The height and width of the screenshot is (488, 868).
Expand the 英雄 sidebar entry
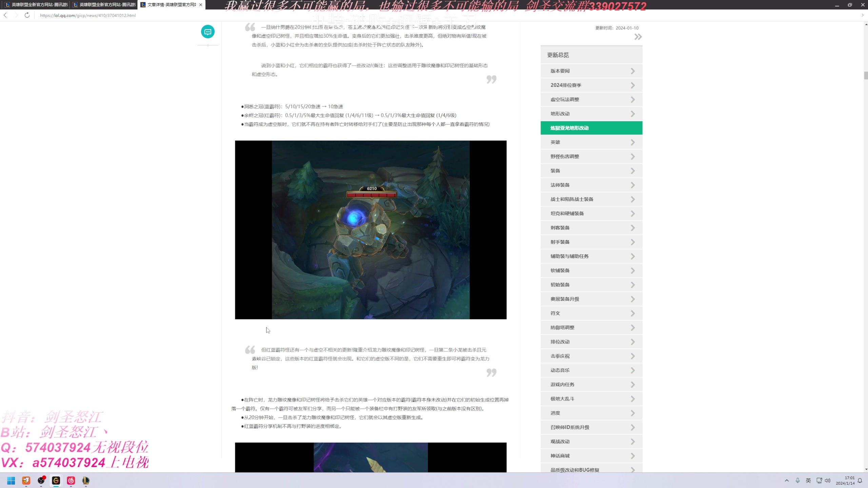[x=591, y=142]
